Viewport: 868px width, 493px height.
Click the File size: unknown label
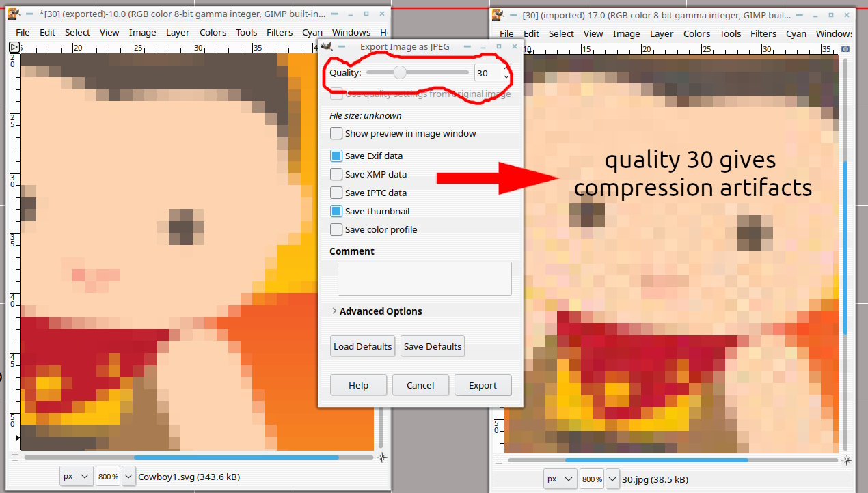click(366, 115)
